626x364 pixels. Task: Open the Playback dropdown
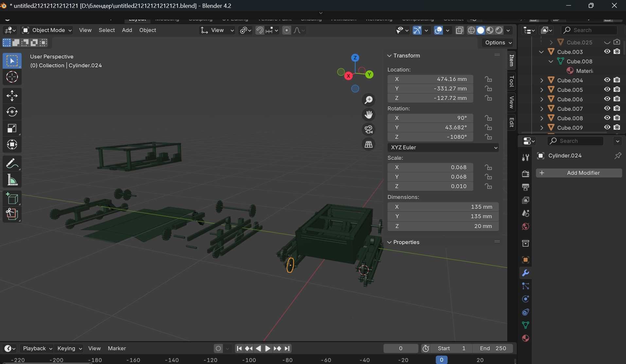tap(37, 348)
